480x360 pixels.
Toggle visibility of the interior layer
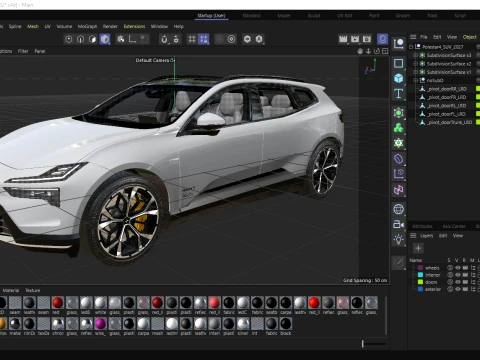(457, 275)
